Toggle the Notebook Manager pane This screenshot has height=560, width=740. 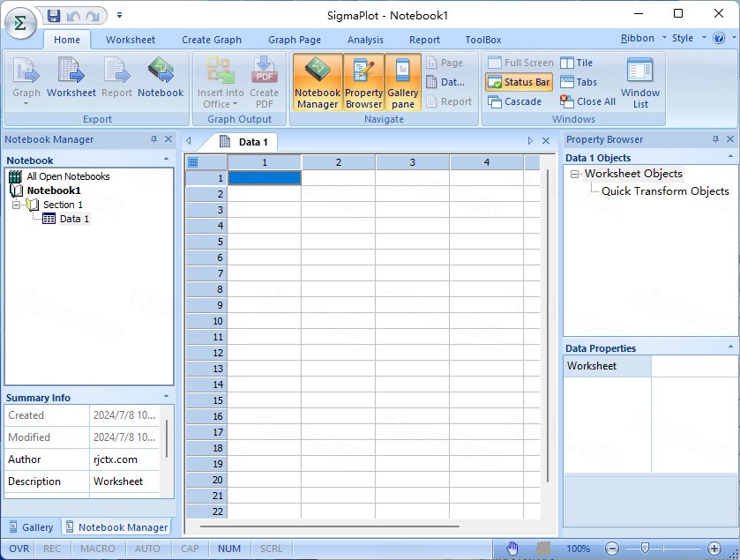click(x=318, y=82)
